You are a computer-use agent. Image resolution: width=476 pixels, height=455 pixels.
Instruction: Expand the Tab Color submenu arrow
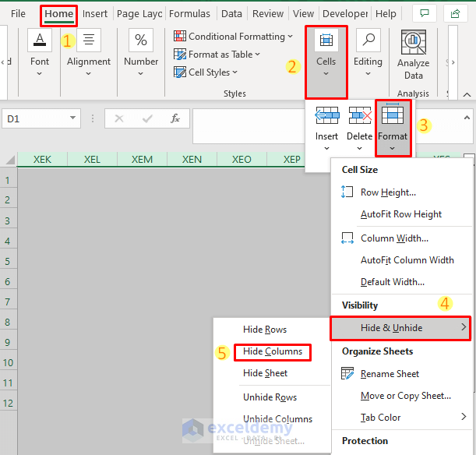464,417
